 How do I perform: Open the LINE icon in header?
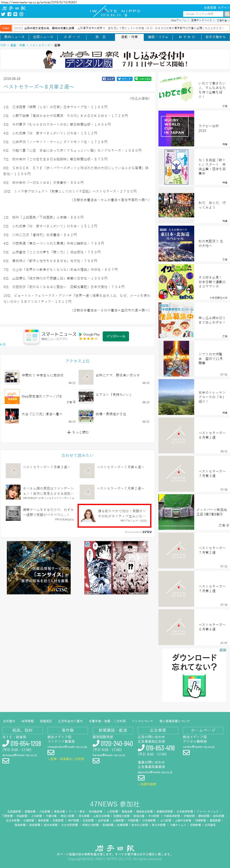coord(16,14)
